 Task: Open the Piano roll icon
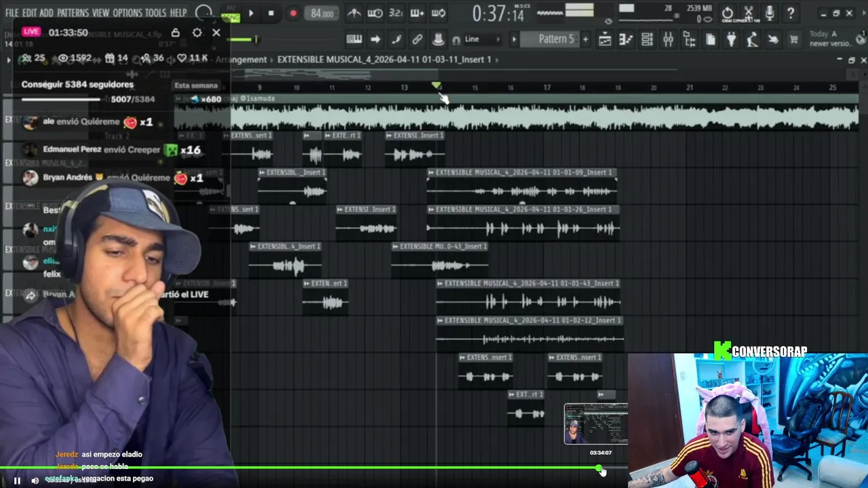click(x=625, y=40)
